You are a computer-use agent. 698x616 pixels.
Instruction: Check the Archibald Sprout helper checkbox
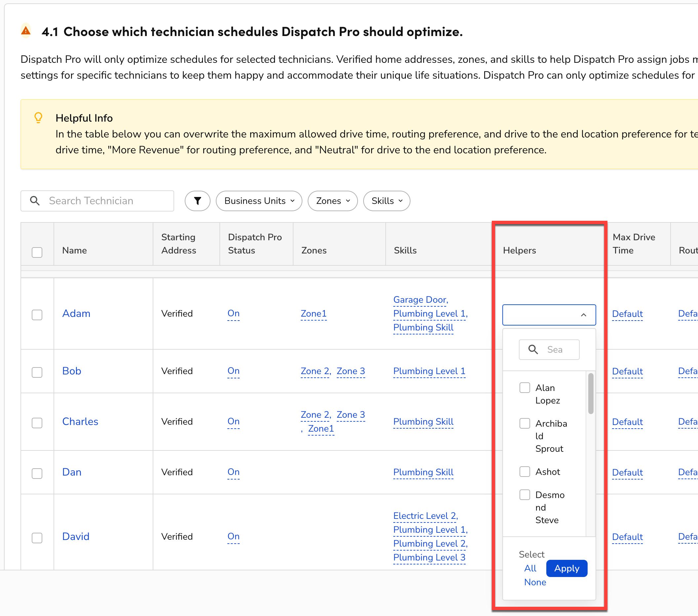[525, 423]
